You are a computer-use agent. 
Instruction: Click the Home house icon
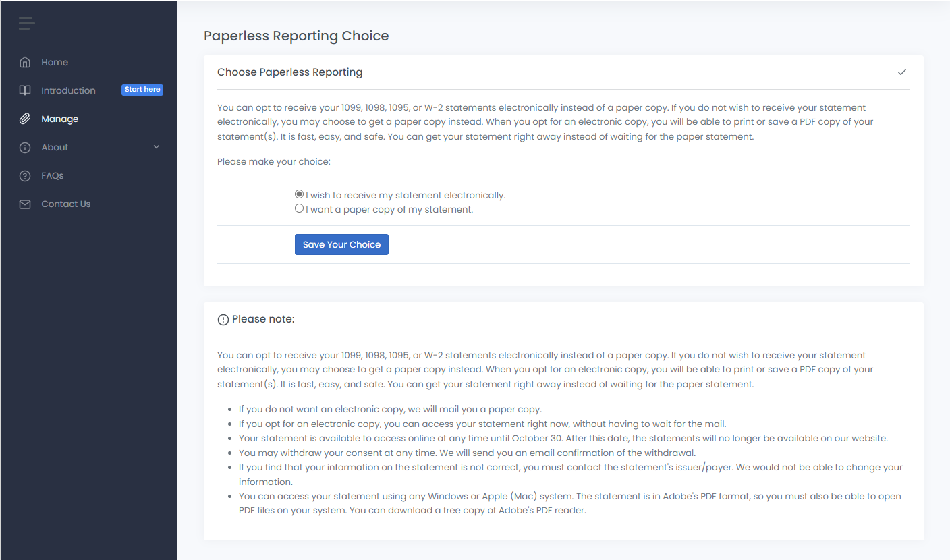(x=25, y=62)
